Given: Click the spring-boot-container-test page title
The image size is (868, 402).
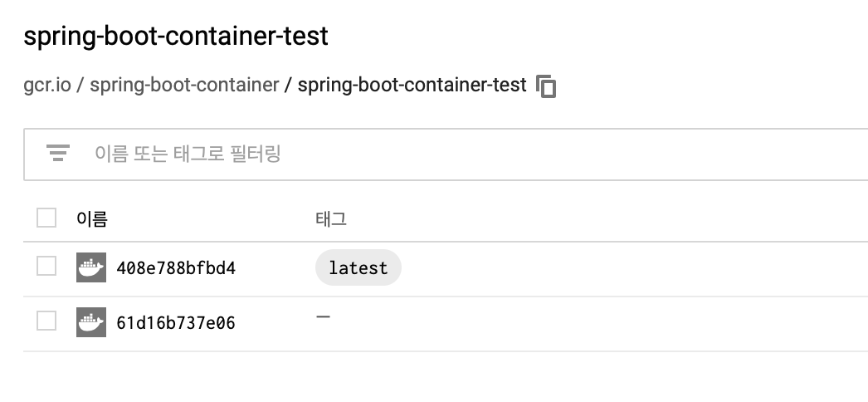Looking at the screenshot, I should 176,36.
